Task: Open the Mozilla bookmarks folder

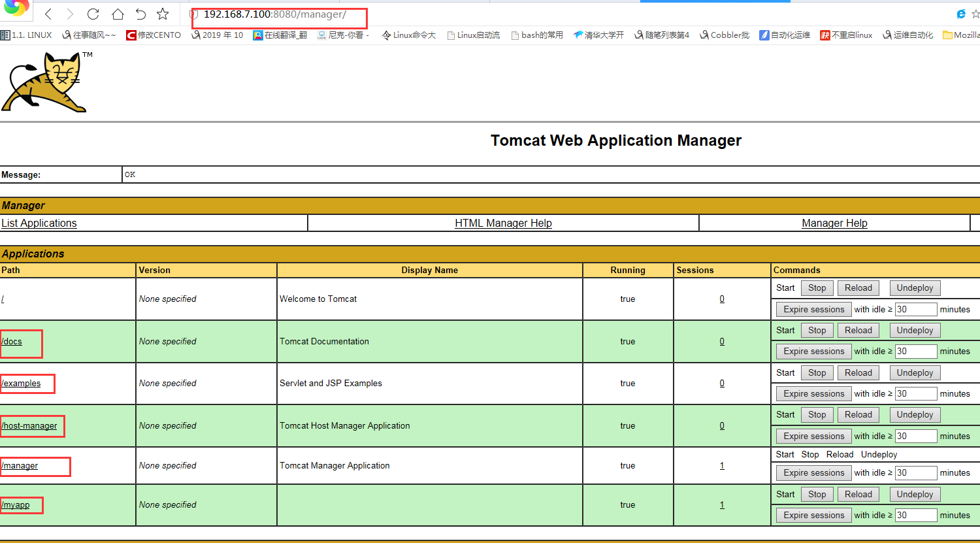Action: 961,35
